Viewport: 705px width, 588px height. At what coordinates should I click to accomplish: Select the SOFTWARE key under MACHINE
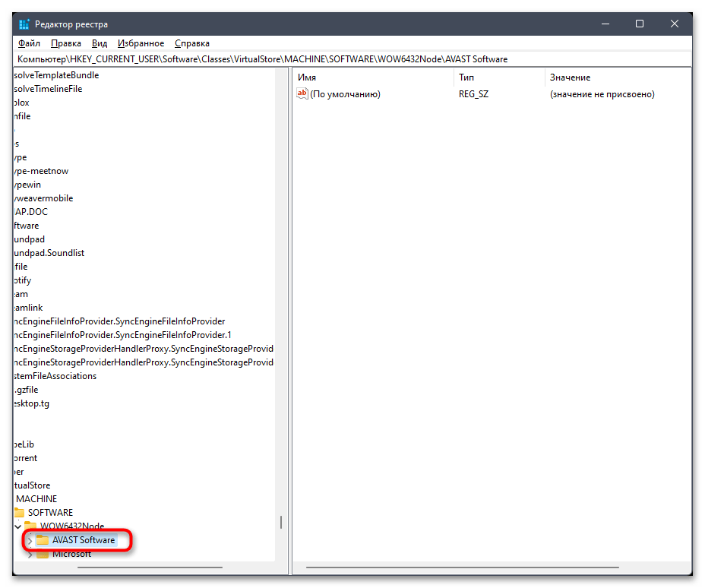[x=50, y=513]
